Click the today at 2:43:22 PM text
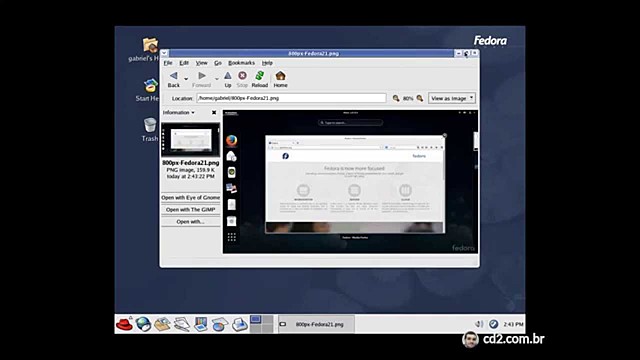Screen dimensions: 640x360 [191, 176]
